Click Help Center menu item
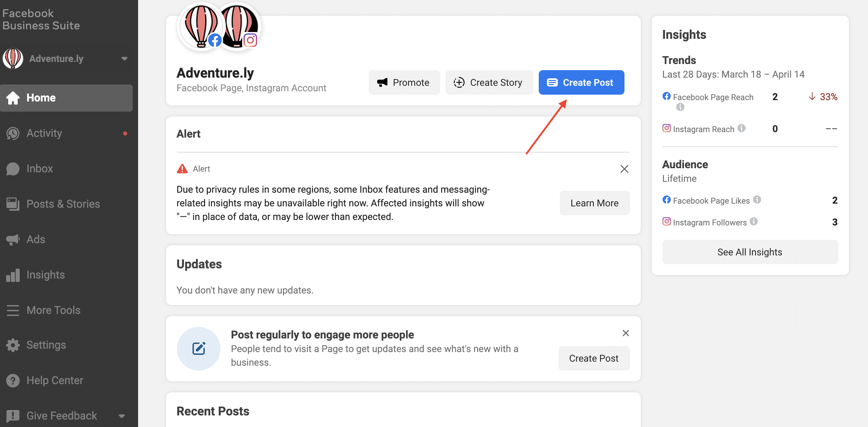 pyautogui.click(x=55, y=380)
